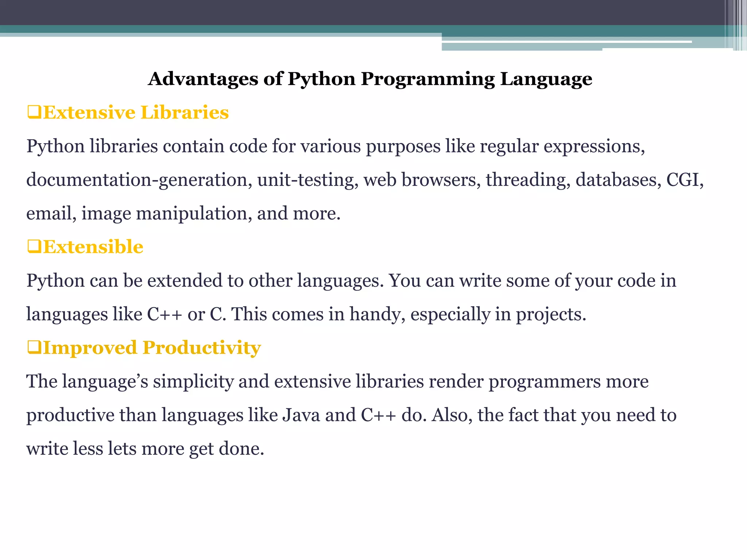Viewport: 747px width, 560px height.
Task: Click the checkbox bullet before 'Extensive Libraries'
Action: click(x=34, y=113)
